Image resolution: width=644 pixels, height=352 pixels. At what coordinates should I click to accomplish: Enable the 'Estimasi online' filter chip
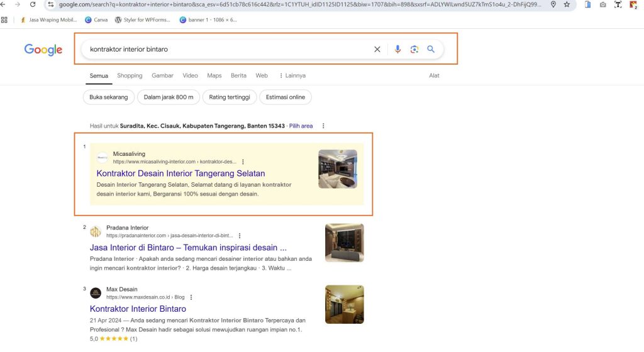point(286,97)
